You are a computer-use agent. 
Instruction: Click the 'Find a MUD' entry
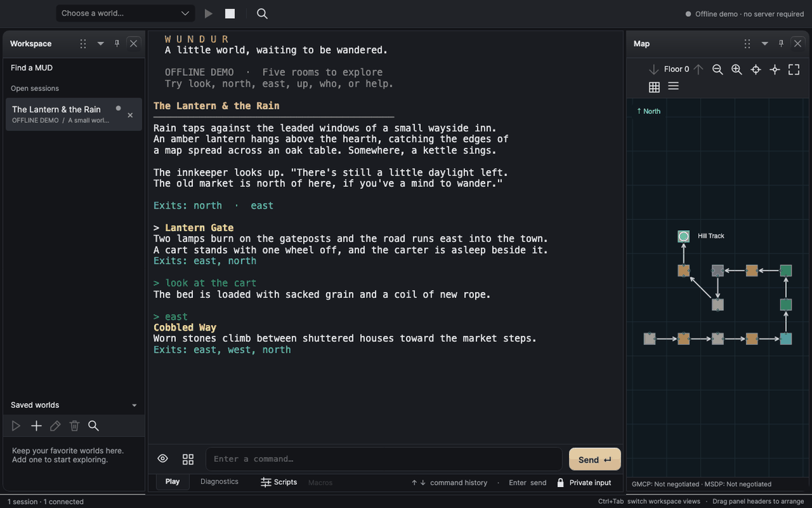click(x=32, y=68)
